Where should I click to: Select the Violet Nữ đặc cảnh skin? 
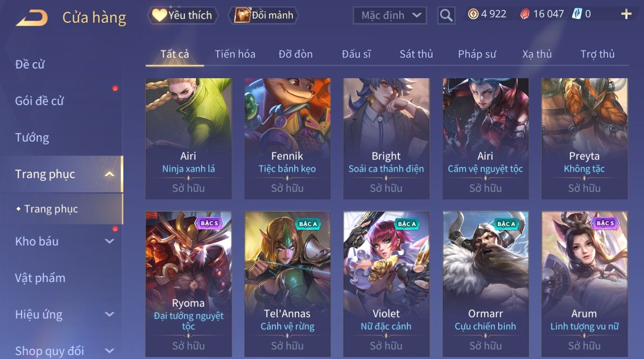(x=386, y=284)
